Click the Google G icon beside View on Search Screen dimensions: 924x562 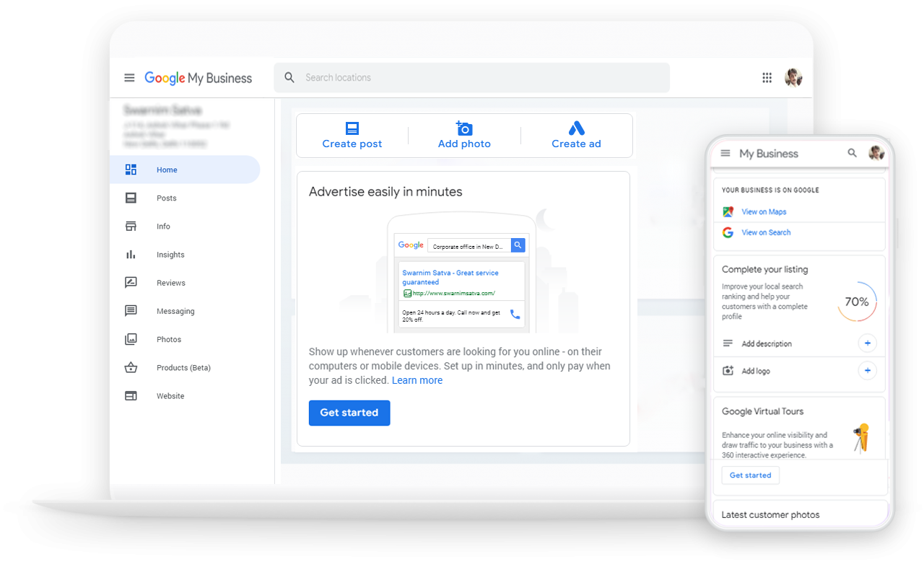click(x=728, y=232)
